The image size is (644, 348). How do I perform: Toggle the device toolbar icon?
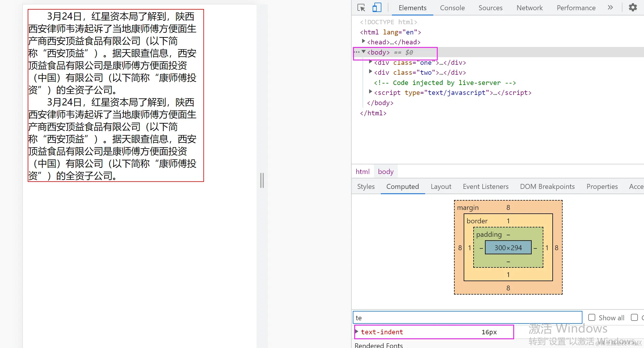(377, 8)
